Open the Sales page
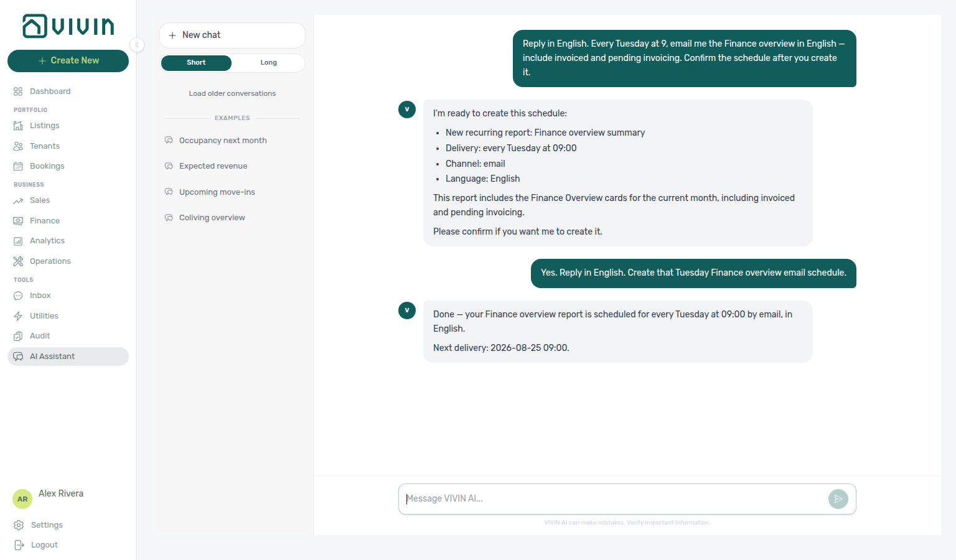Image resolution: width=956 pixels, height=560 pixels. click(x=68, y=200)
